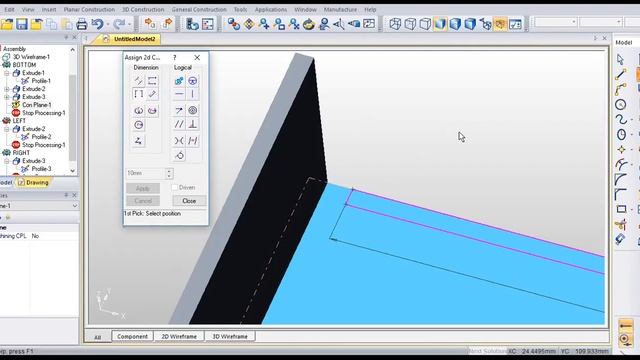Image resolution: width=640 pixels, height=360 pixels.
Task: Select the LEFT part in assembly tree
Action: pos(19,121)
